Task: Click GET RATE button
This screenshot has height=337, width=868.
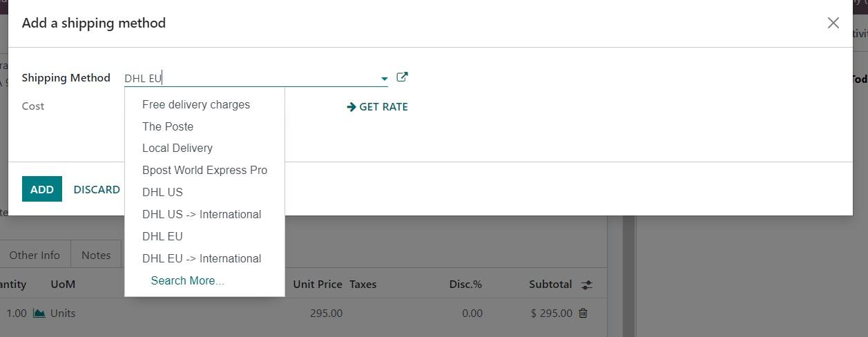Action: [378, 106]
